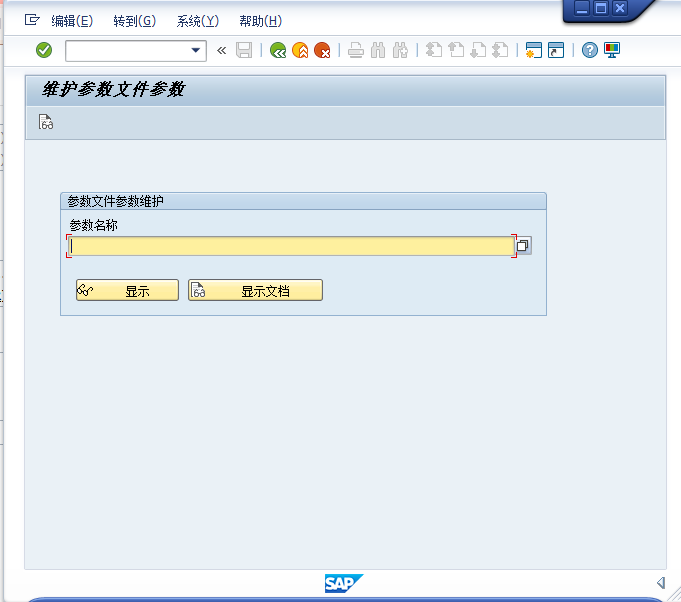Open the 转到(G) menu

(134, 21)
